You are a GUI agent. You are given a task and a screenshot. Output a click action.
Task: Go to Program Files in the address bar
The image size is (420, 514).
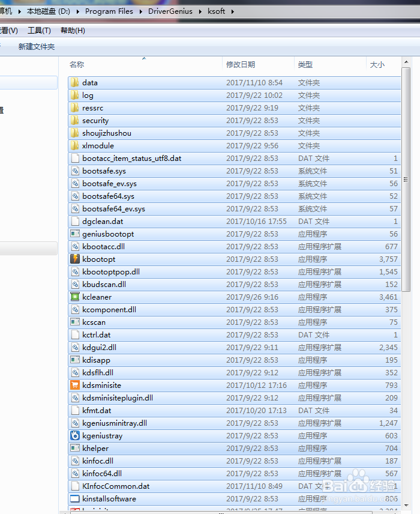click(x=109, y=11)
